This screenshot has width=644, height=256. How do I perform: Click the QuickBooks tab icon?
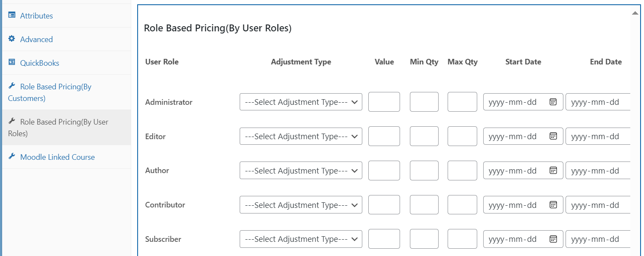coord(12,62)
